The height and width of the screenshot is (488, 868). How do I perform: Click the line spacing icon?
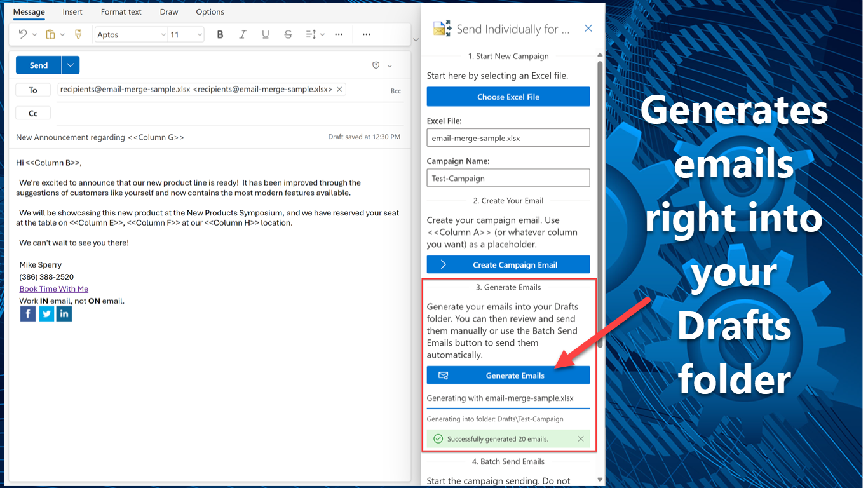(x=311, y=35)
